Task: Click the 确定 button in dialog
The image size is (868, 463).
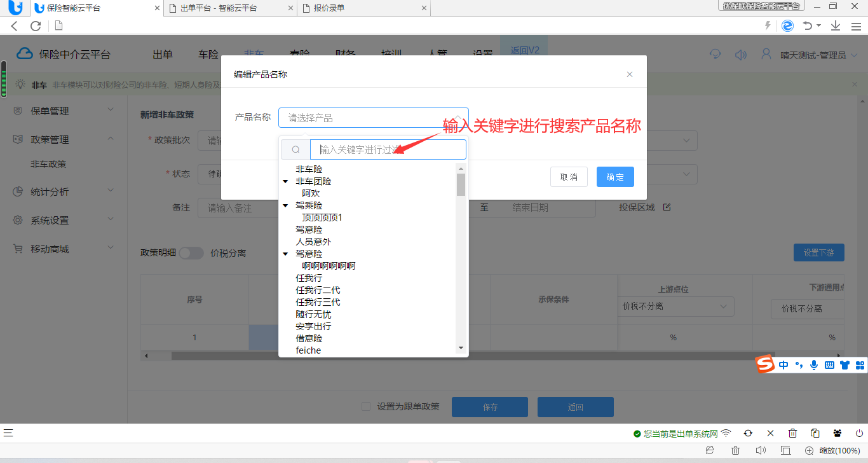Action: (615, 177)
